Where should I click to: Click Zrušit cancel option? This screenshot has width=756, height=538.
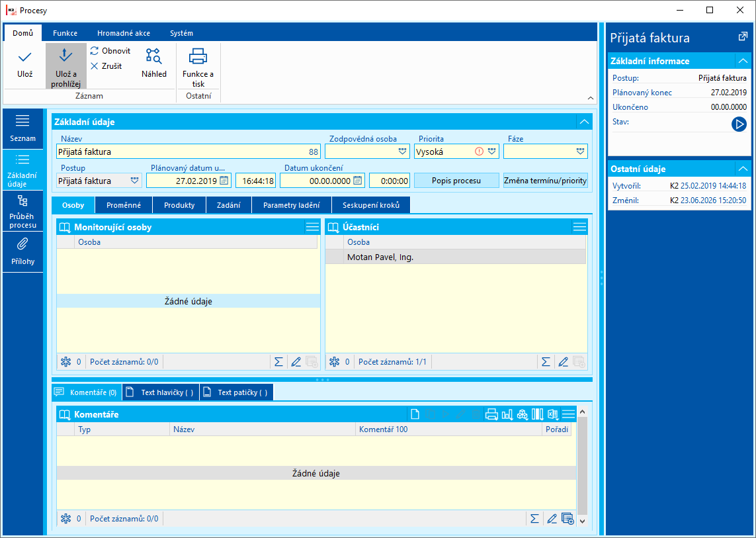[106, 66]
